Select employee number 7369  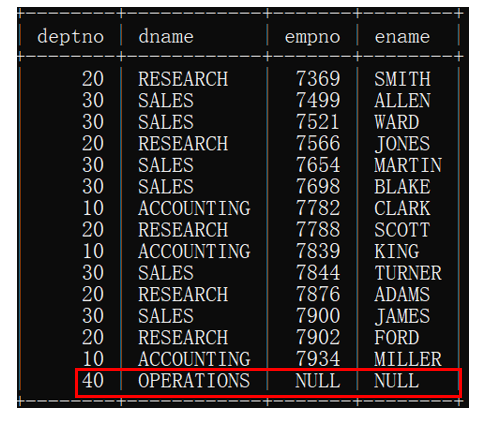[x=318, y=79]
